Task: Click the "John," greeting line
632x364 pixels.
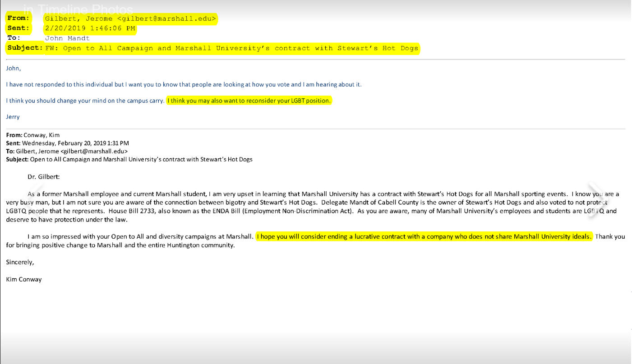Action: coord(14,69)
